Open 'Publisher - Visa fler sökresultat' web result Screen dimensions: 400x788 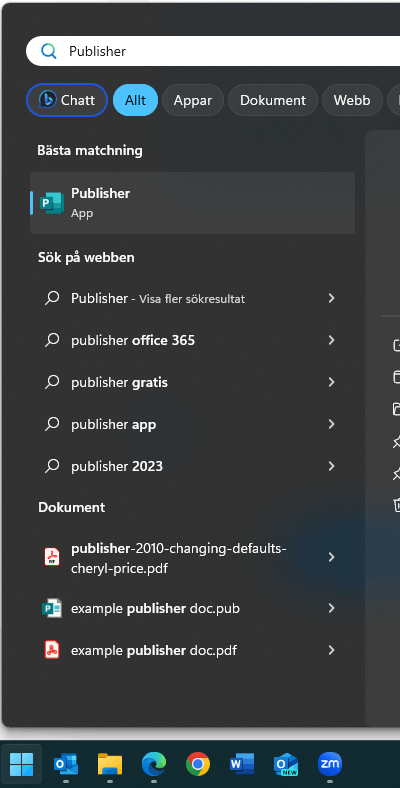coord(192,299)
